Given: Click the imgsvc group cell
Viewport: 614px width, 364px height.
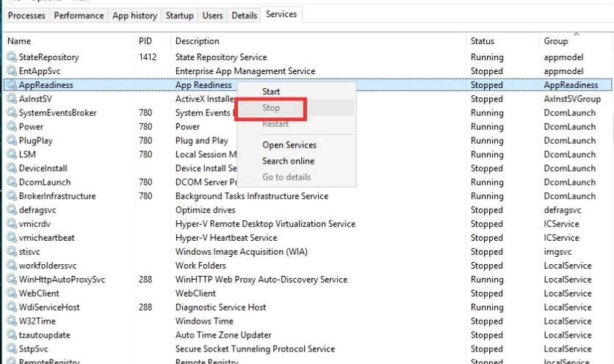Looking at the screenshot, I should click(557, 252).
